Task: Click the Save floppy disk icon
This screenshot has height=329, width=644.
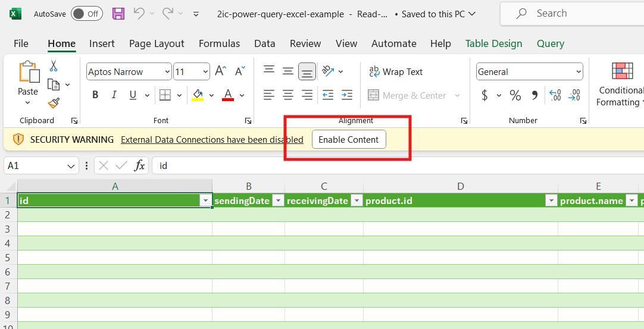Action: tap(118, 14)
